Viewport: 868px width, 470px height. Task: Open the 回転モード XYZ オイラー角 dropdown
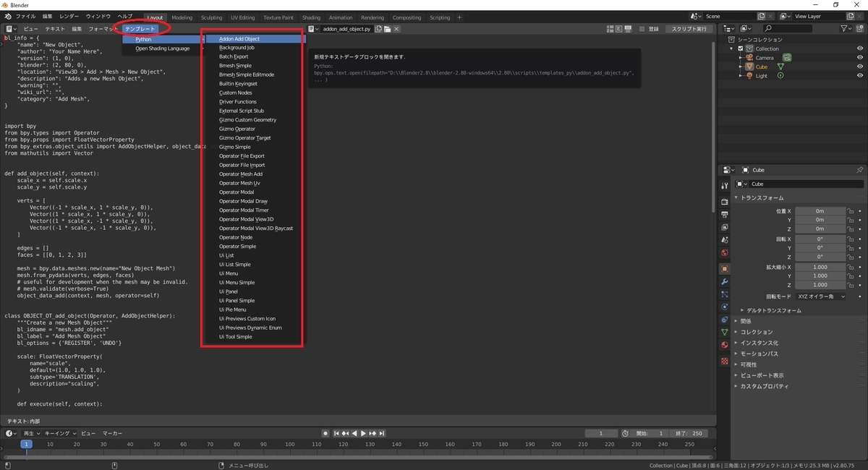pyautogui.click(x=820, y=296)
